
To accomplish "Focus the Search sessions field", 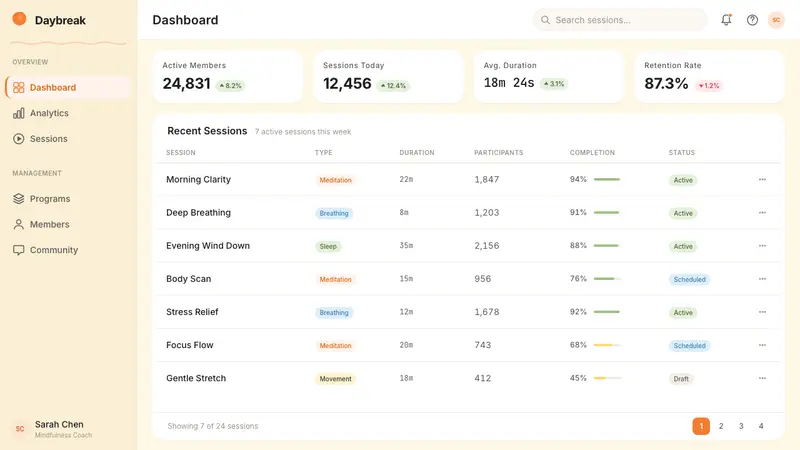I will point(620,20).
